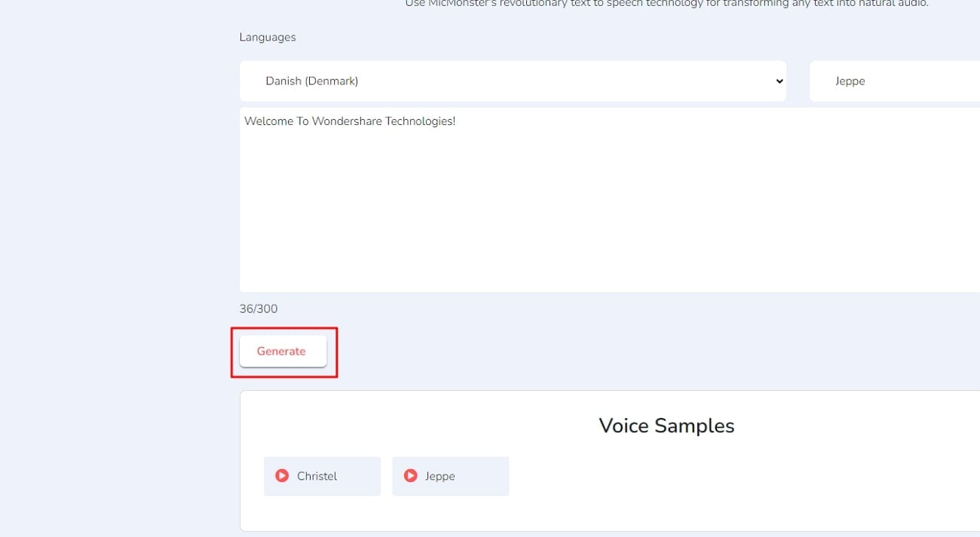Image resolution: width=980 pixels, height=537 pixels.
Task: Click the language dropdown chevron arrow
Action: click(x=779, y=81)
